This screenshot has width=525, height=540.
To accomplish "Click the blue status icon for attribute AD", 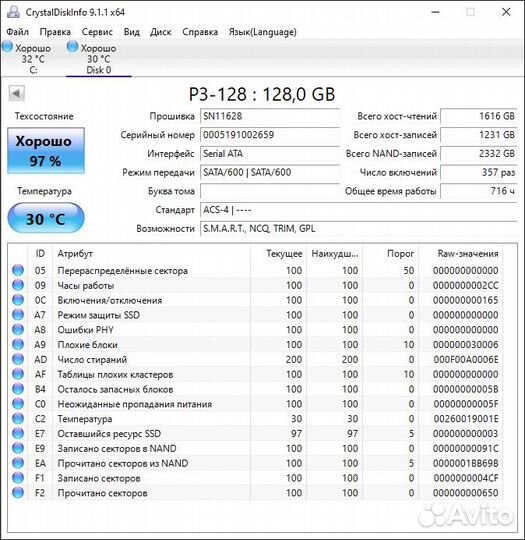I will (x=18, y=359).
